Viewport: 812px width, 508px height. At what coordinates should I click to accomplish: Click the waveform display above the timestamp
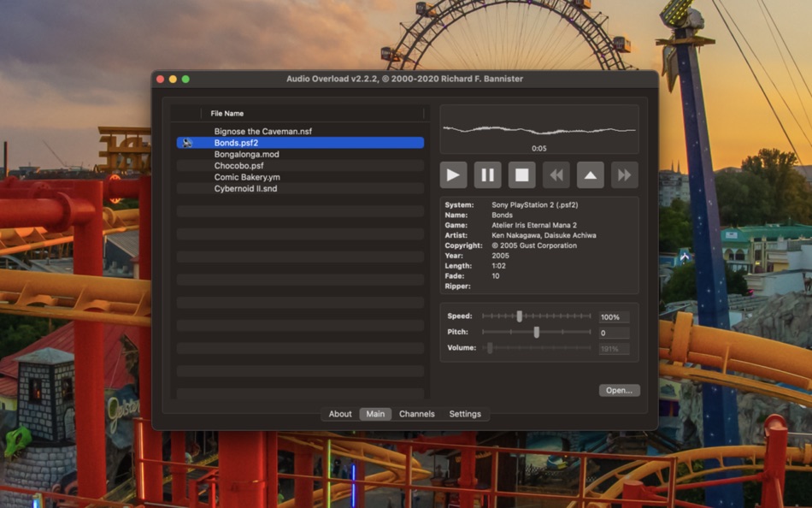pyautogui.click(x=538, y=127)
